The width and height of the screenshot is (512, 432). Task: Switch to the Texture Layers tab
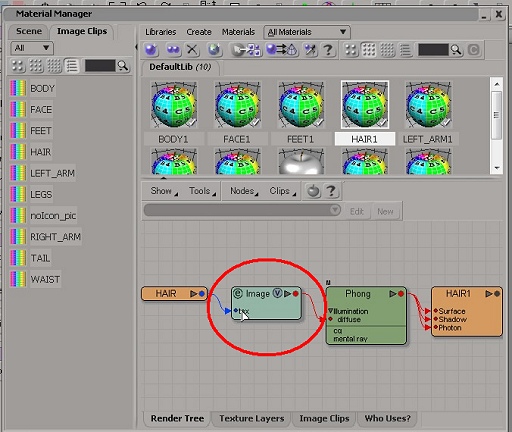coord(252,418)
